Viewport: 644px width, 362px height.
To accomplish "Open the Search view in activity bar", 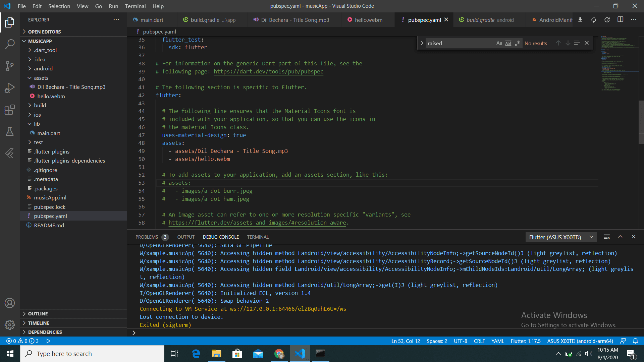I will 10,44.
